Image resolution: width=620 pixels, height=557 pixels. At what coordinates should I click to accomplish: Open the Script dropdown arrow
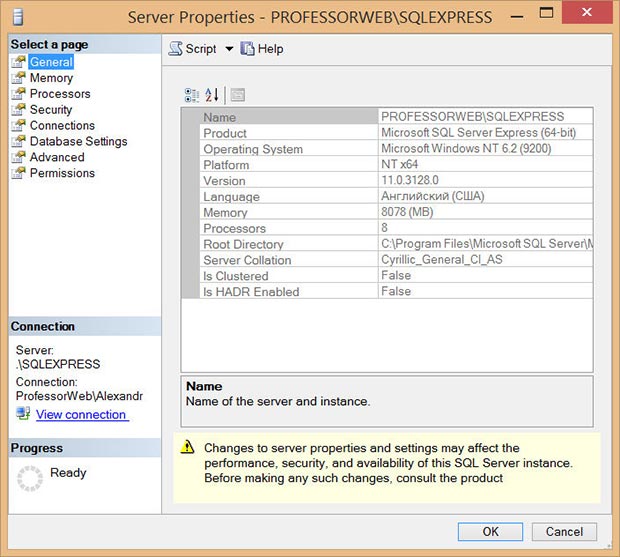click(x=229, y=49)
